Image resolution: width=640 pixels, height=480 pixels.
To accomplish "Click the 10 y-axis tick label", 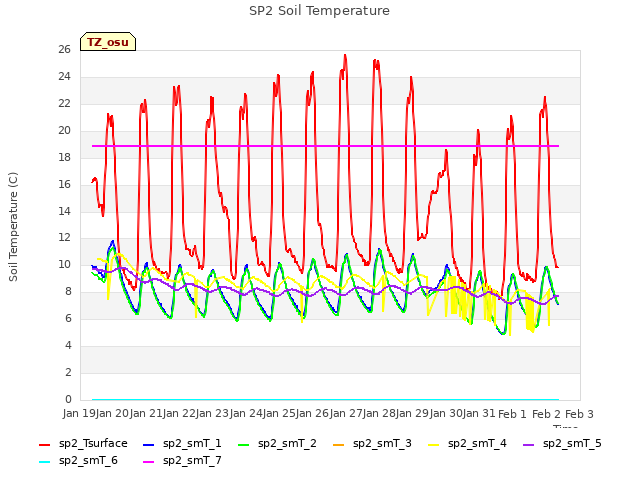I will (x=64, y=265).
